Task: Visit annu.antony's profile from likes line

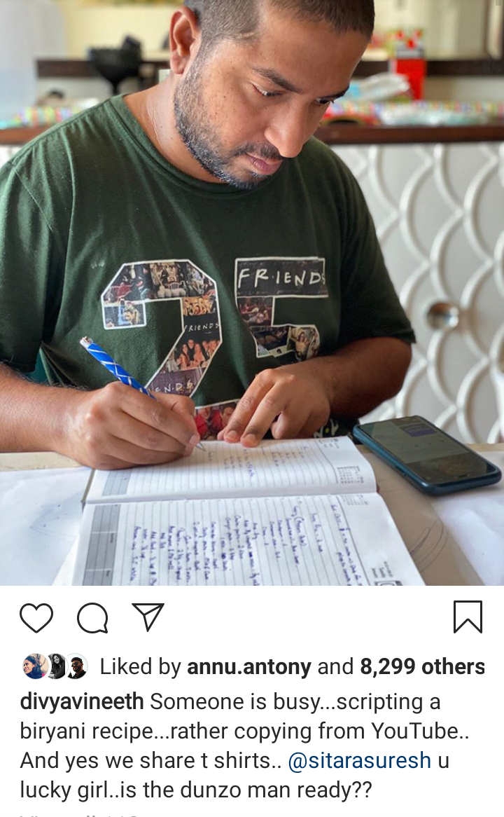Action: pyautogui.click(x=249, y=667)
